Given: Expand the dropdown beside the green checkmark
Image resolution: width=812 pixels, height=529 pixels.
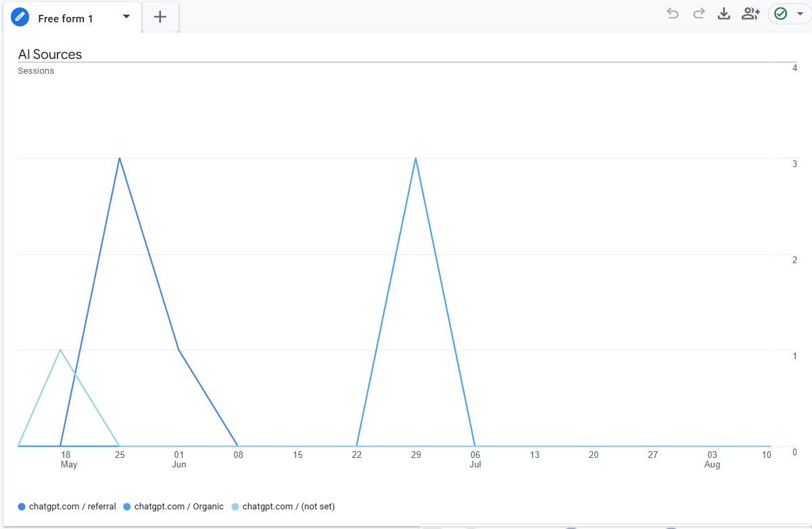Looking at the screenshot, I should click(801, 14).
